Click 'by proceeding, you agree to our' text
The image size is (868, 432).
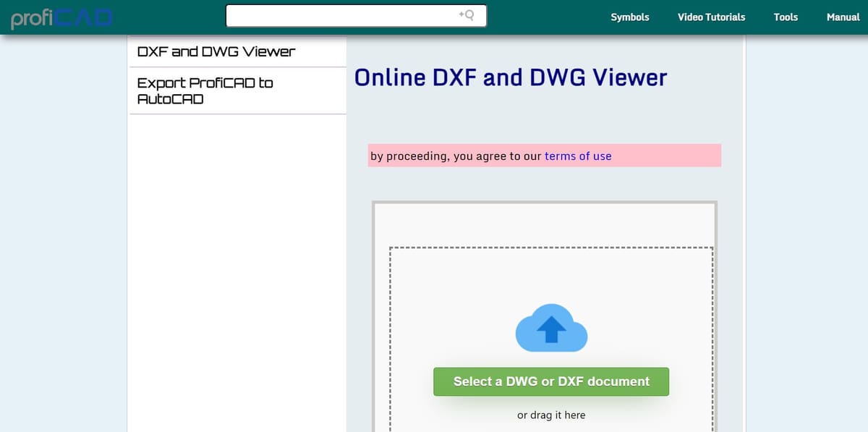[456, 156]
